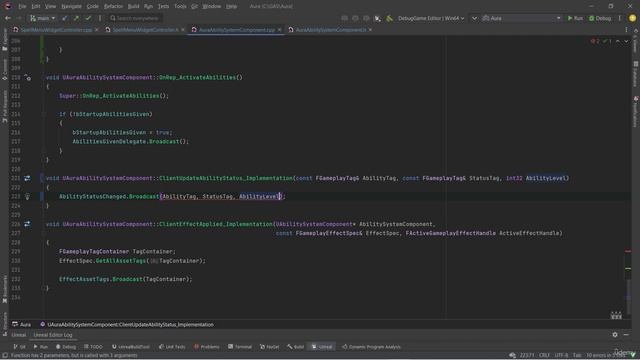Click the lightbulb quick-fix icon on line 223
This screenshot has width=640, height=360.
tap(27, 196)
